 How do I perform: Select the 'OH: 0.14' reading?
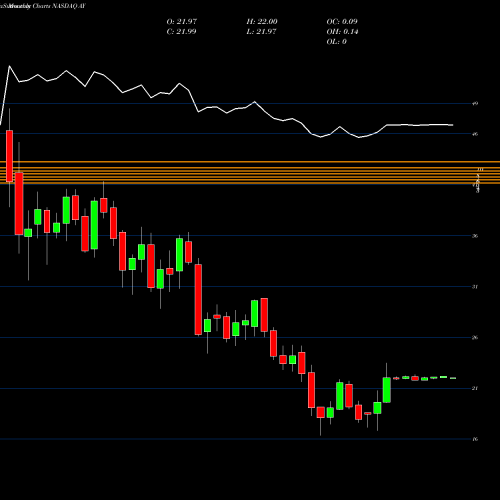tap(342, 32)
